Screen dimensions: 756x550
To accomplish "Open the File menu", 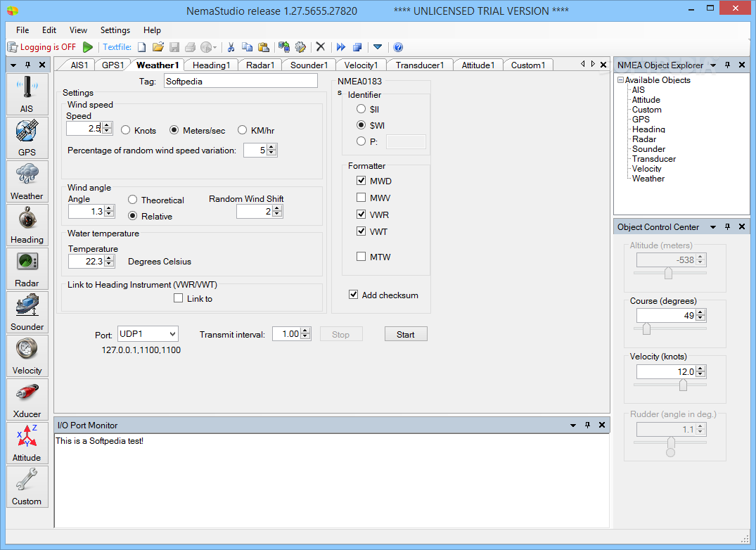I will tap(23, 30).
